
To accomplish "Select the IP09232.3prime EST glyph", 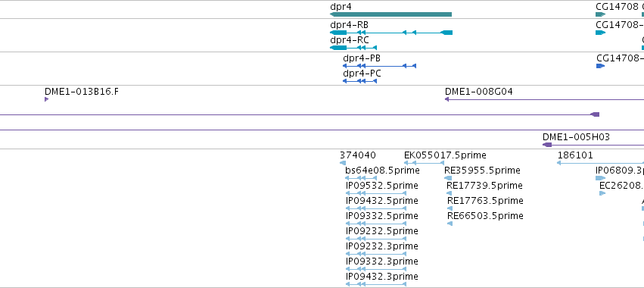I will point(376,254).
